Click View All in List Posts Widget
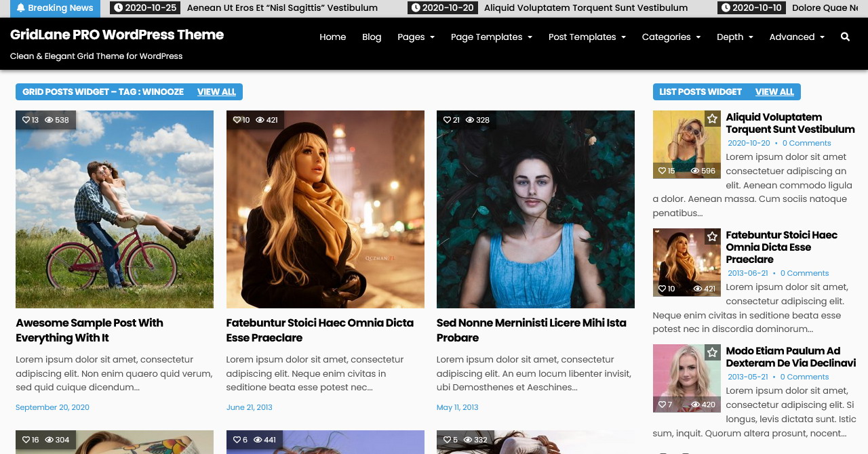 click(x=774, y=91)
